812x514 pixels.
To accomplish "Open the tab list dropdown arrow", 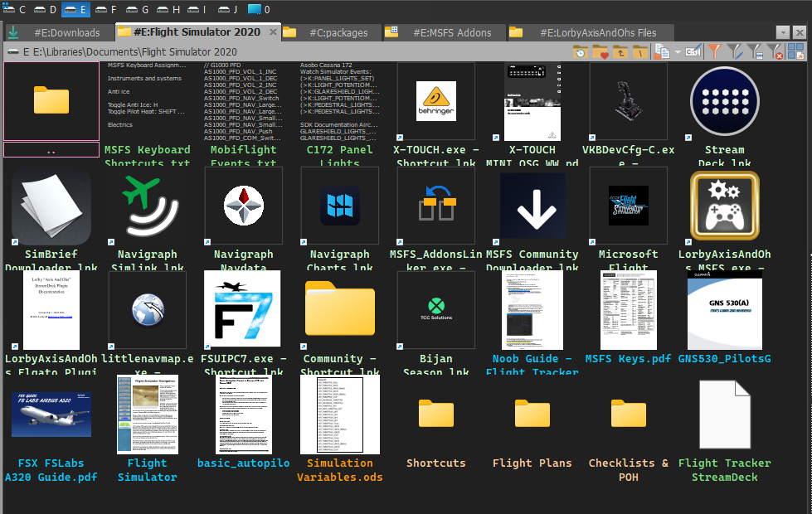I will coord(782,32).
